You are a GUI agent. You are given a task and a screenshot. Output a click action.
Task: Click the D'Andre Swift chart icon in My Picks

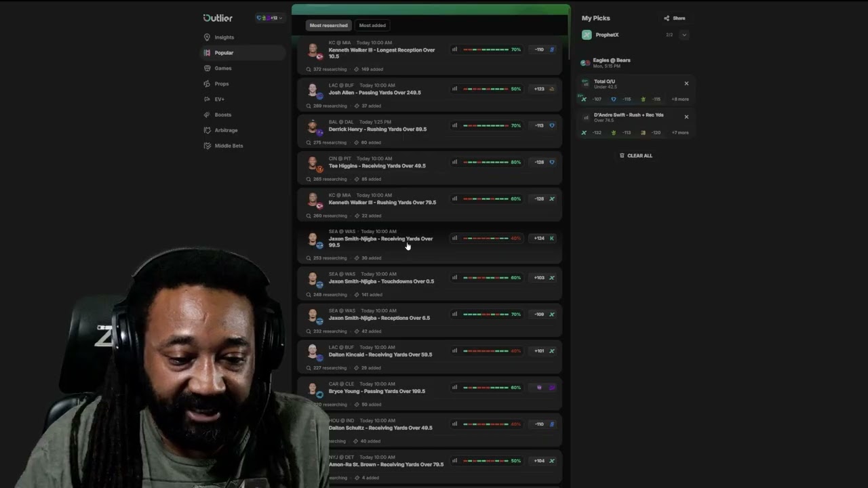click(x=586, y=117)
